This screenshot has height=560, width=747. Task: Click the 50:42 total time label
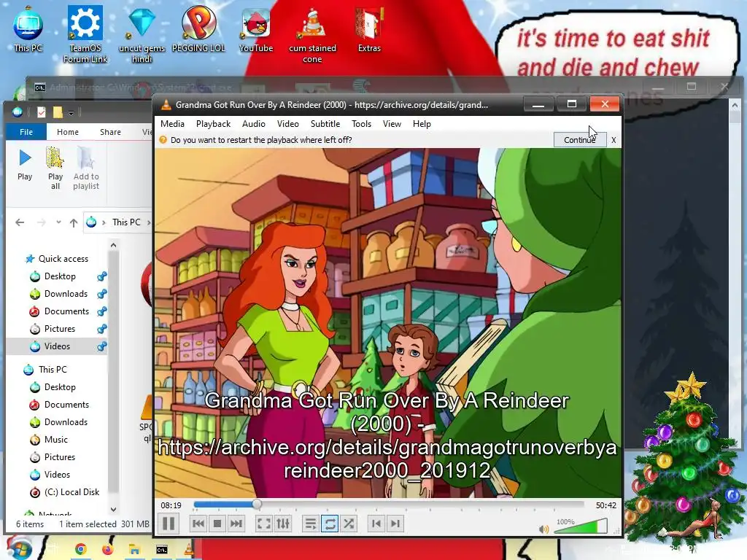(x=605, y=505)
